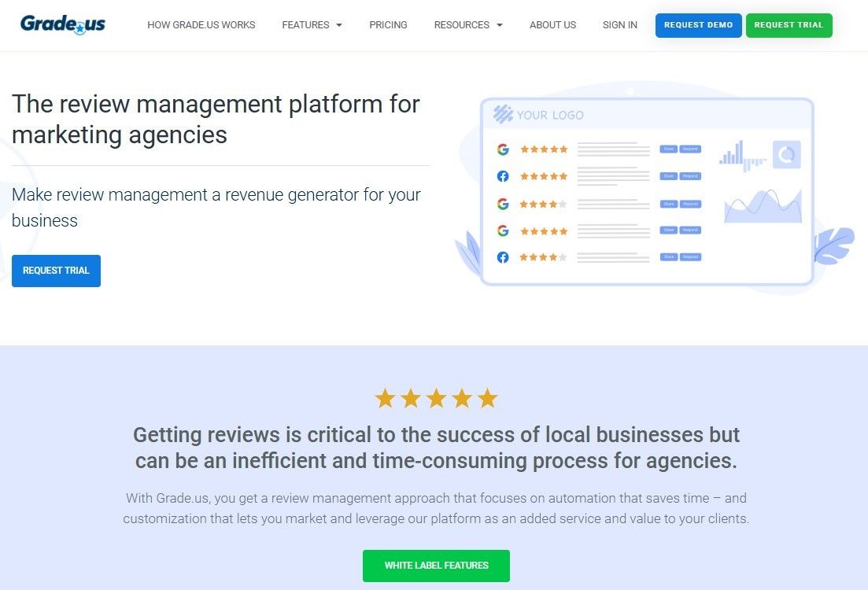This screenshot has width=868, height=590.
Task: Click the green Request Trial header button
Action: pos(788,25)
